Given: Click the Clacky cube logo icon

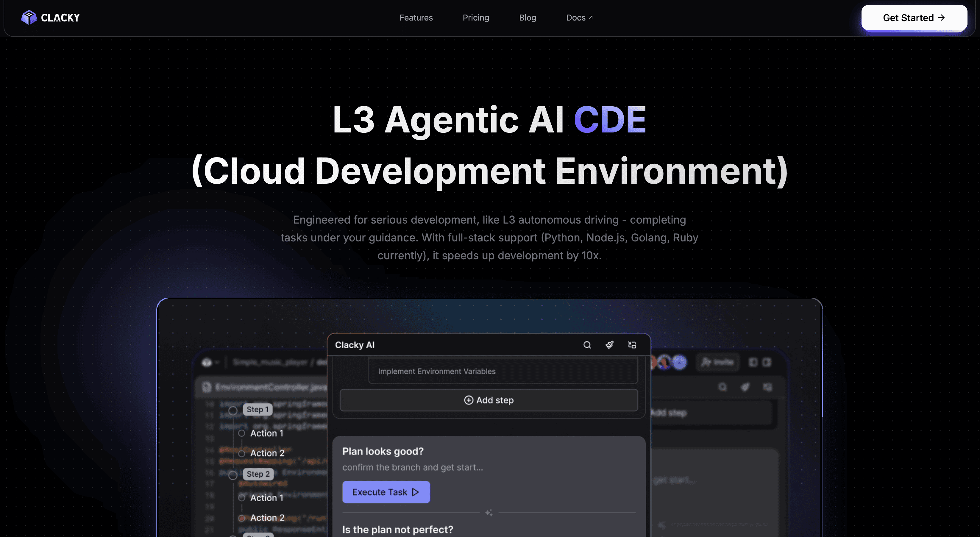Looking at the screenshot, I should click(x=29, y=18).
